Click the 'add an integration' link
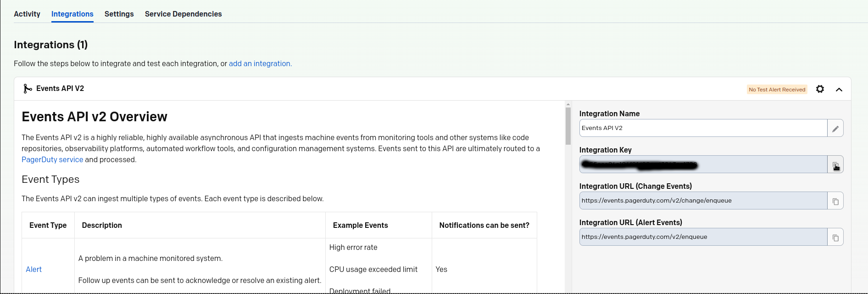The height and width of the screenshot is (294, 868). [260, 63]
